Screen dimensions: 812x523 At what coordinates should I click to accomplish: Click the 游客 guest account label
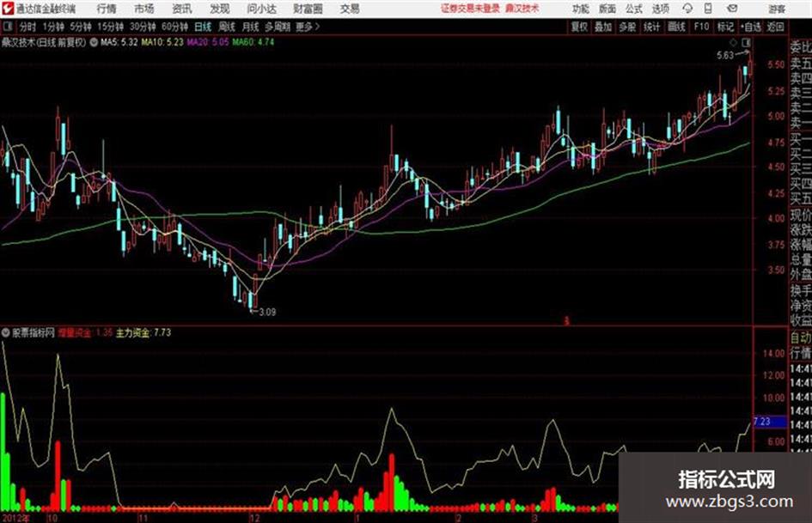click(777, 9)
